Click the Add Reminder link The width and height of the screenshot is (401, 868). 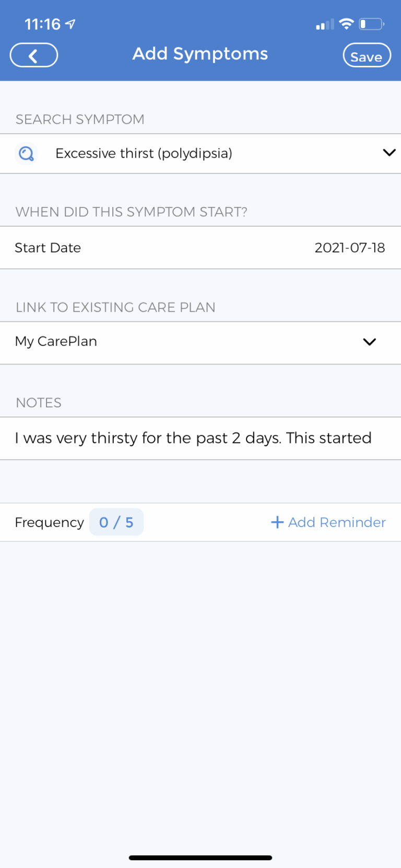[337, 522]
